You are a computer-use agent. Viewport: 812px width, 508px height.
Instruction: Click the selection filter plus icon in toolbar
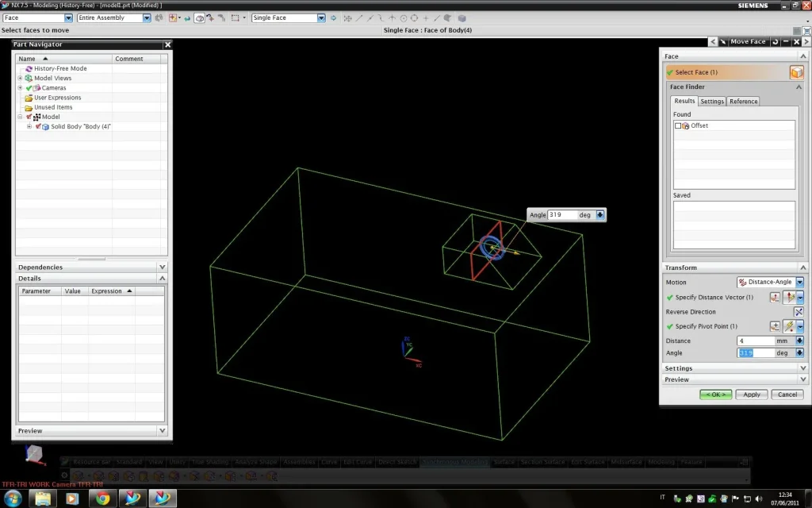pyautogui.click(x=173, y=18)
